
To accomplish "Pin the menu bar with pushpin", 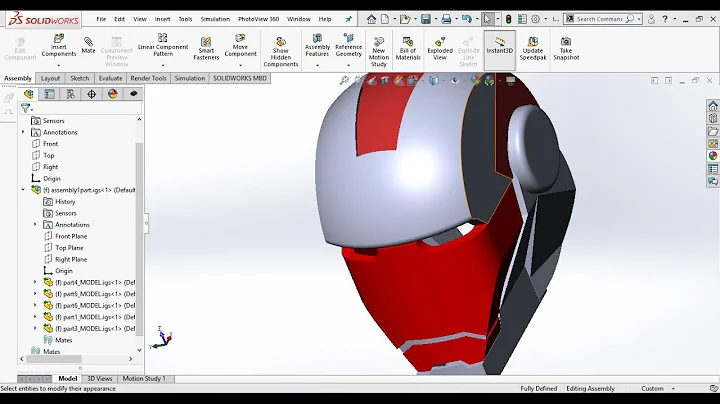I will [x=349, y=19].
